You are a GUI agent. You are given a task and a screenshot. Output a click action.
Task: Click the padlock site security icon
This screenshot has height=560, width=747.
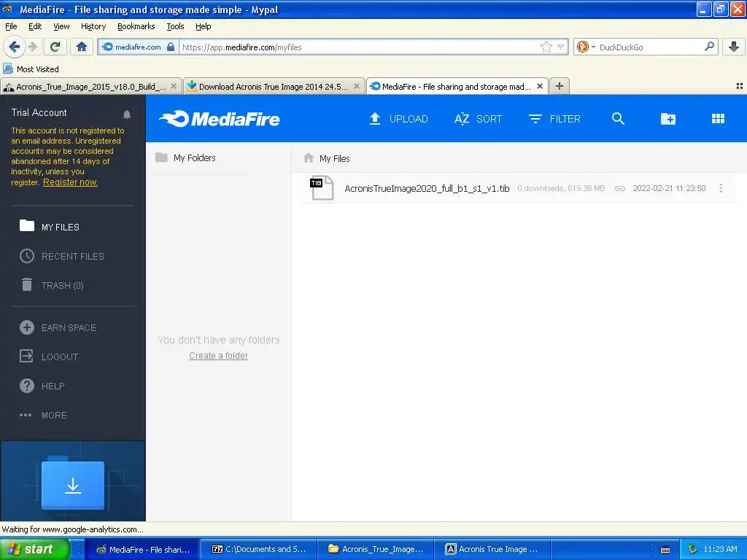coord(171,47)
